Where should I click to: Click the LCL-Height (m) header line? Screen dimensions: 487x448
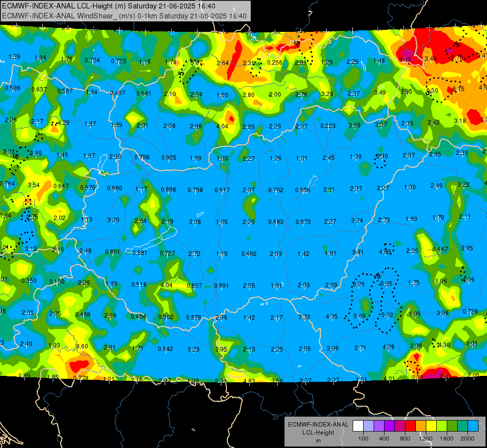coord(109,6)
